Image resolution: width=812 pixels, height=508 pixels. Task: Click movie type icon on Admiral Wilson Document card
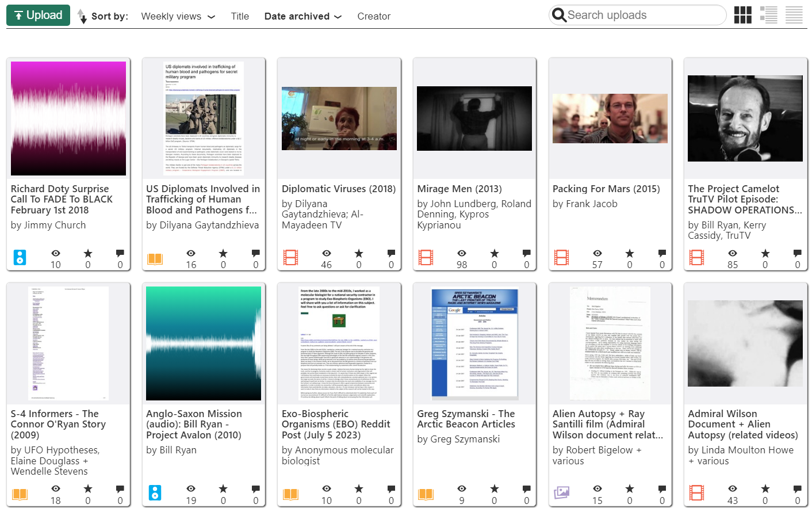tap(697, 492)
